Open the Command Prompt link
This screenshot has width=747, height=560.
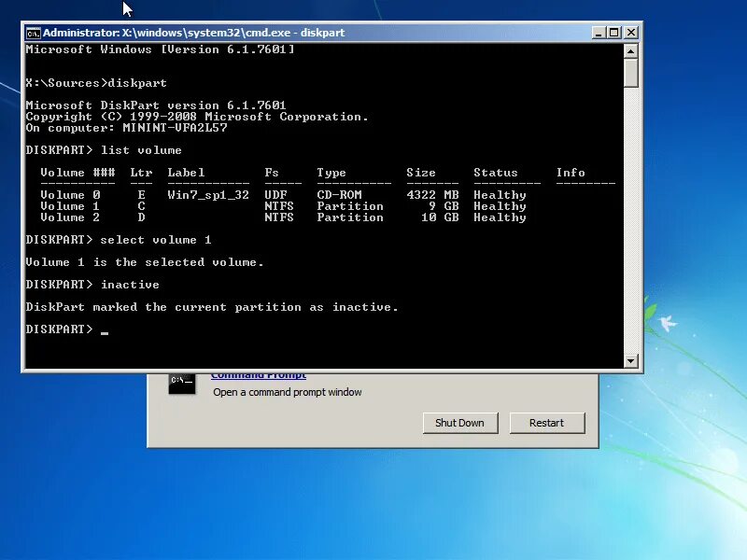pos(259,376)
